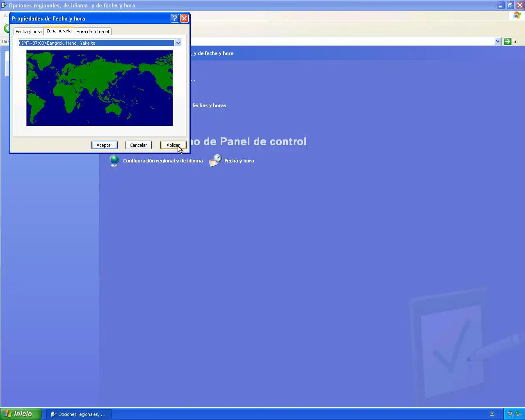Click the Fecha y hora clock icon
Viewport: 525px width, 420px height.
(215, 161)
